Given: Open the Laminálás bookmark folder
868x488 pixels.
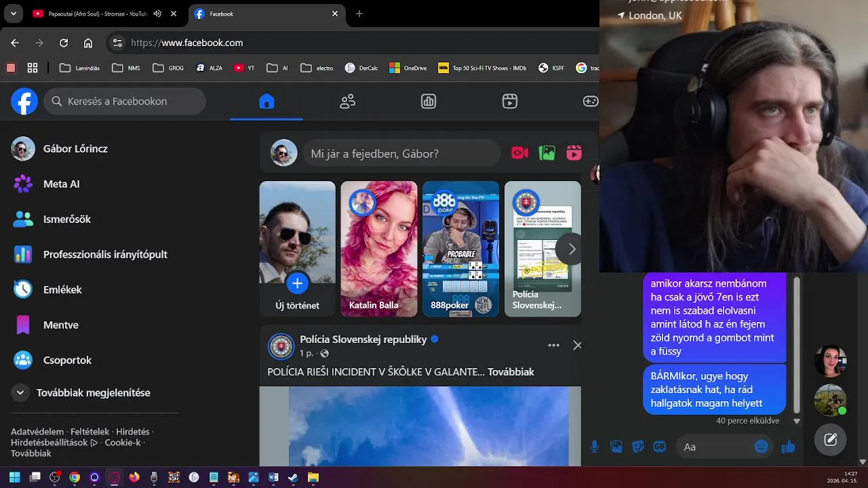Looking at the screenshot, I should click(80, 68).
